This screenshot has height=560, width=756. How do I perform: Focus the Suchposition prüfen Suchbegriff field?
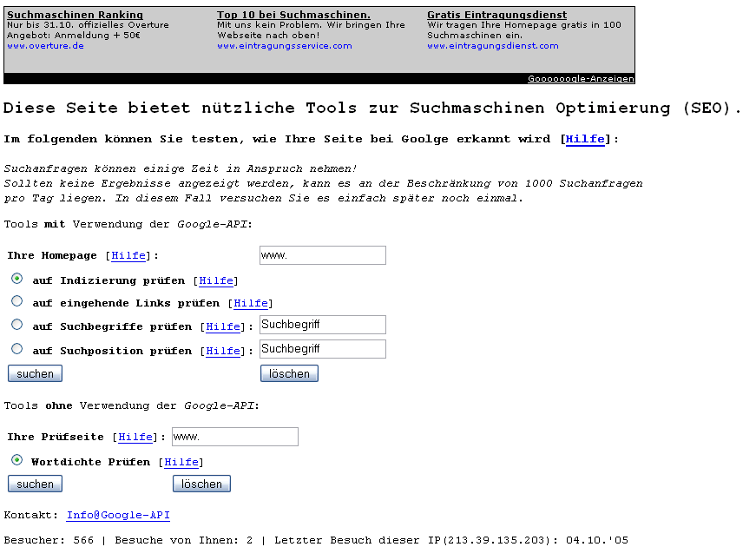pyautogui.click(x=323, y=349)
